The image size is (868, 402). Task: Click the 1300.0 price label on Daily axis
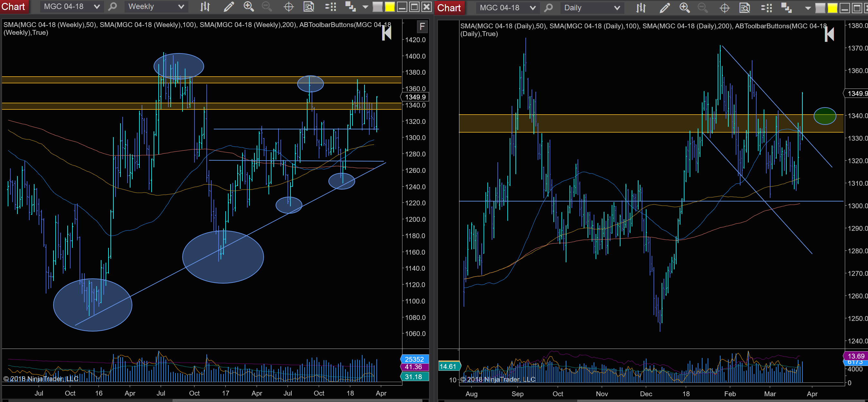tap(858, 206)
